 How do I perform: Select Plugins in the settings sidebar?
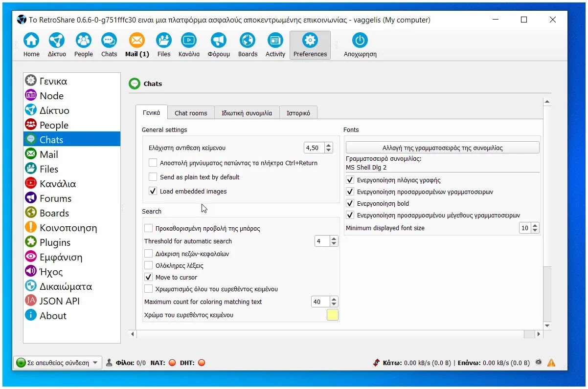(x=72, y=242)
